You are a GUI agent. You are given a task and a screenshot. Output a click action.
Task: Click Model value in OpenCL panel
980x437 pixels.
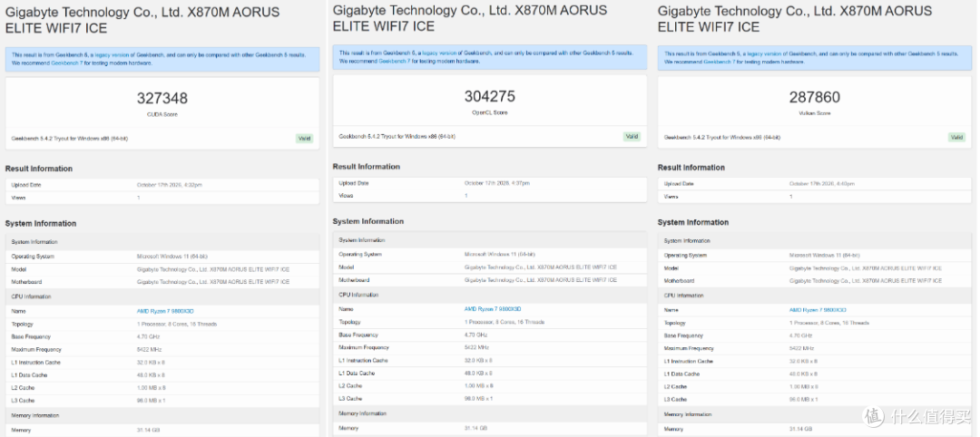point(541,267)
